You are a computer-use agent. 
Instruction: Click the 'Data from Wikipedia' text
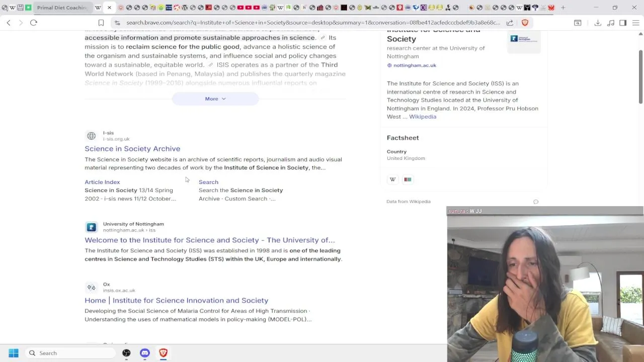point(409,202)
